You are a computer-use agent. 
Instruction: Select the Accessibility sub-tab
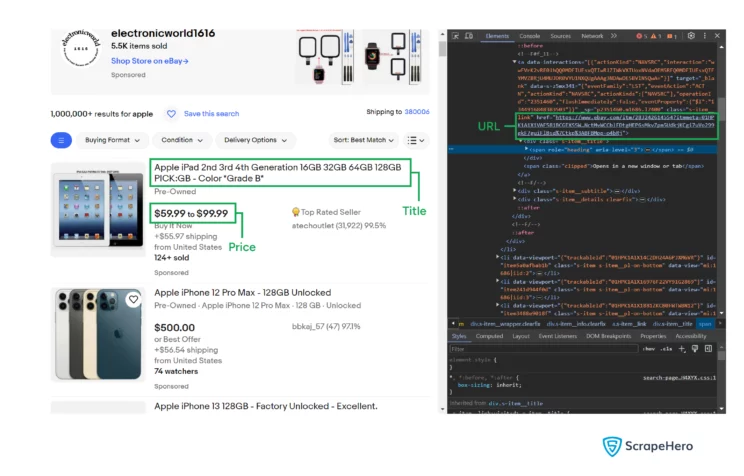click(x=690, y=336)
